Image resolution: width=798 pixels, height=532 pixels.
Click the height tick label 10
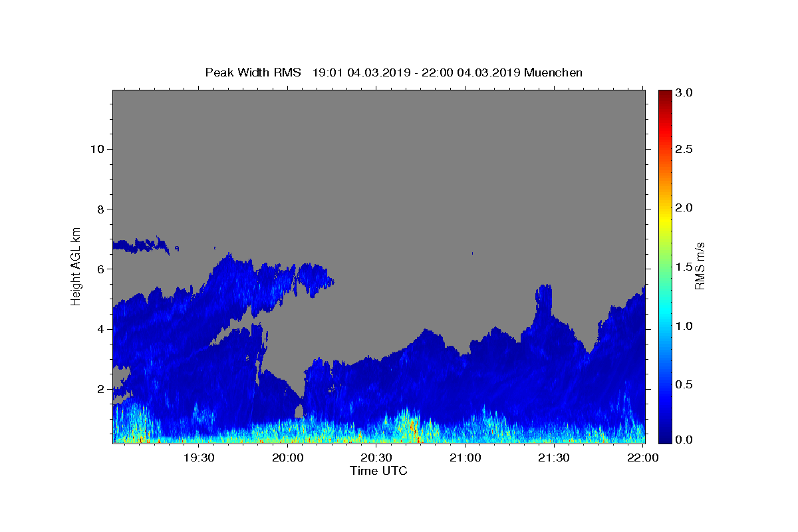tap(96, 149)
